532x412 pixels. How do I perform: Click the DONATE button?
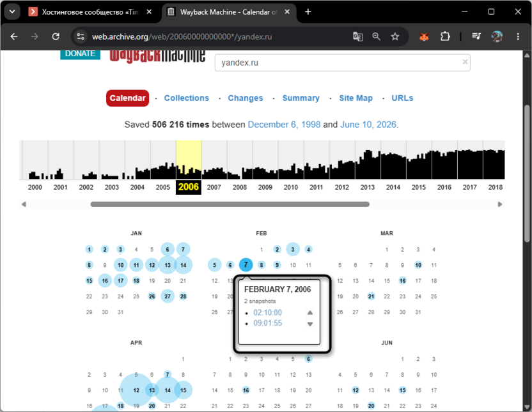(x=80, y=54)
